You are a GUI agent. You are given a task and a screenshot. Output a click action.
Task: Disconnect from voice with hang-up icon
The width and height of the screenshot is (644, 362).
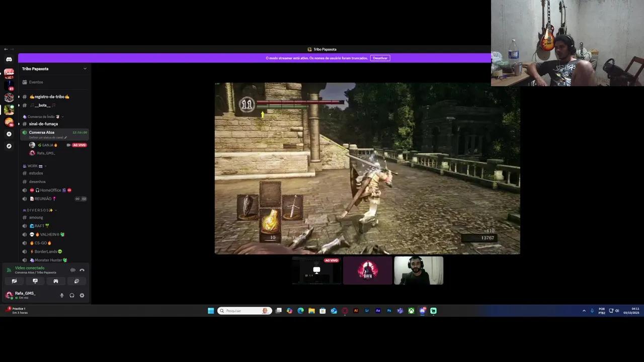[82, 270]
